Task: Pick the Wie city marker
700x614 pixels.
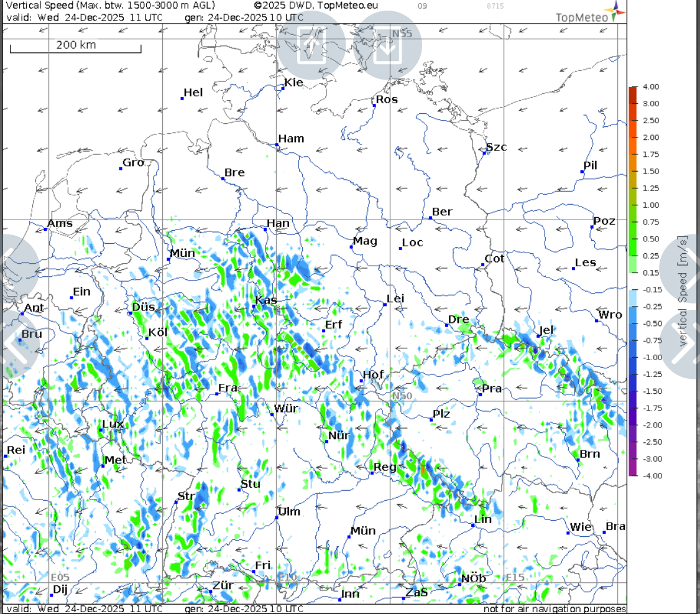Action: click(x=569, y=533)
